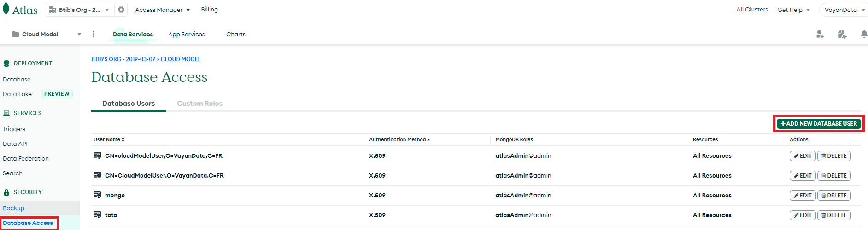Expand the Cloud Model project selector

point(46,34)
